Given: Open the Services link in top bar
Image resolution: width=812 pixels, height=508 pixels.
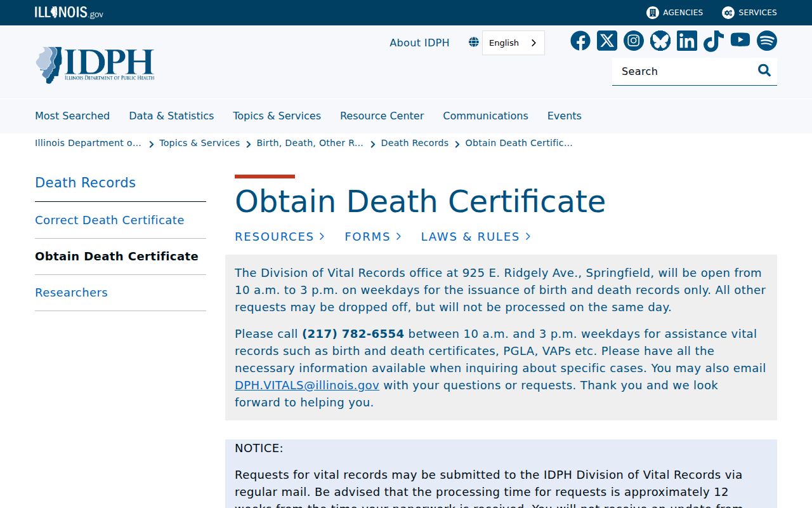Looking at the screenshot, I should [749, 13].
